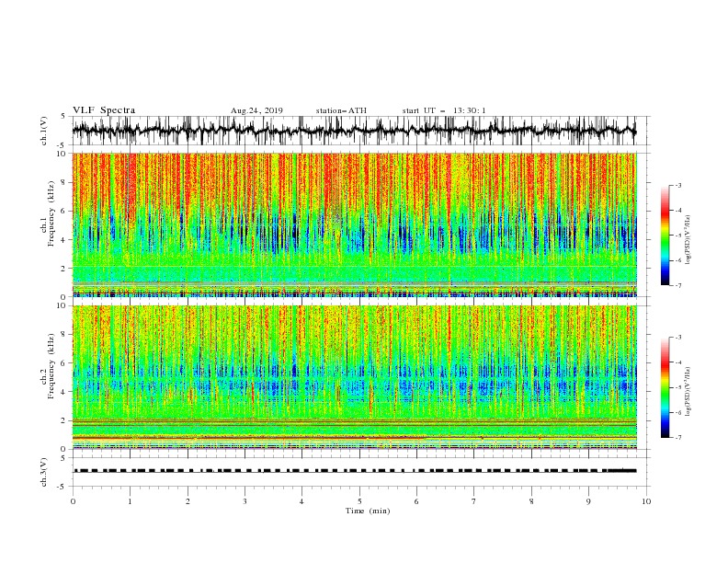Click the "9" tick on the Time axis
The height and width of the screenshot is (563, 728).
588,501
